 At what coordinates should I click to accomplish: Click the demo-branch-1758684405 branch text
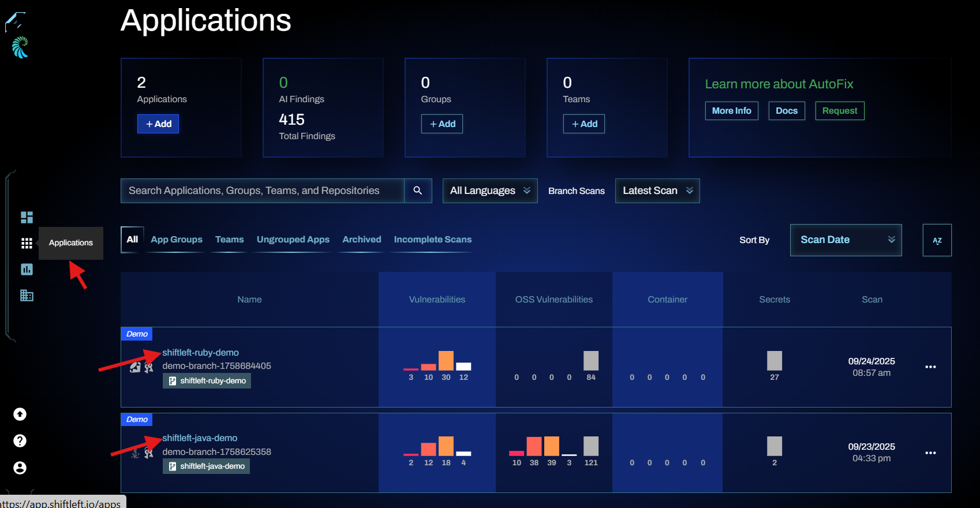(x=216, y=366)
